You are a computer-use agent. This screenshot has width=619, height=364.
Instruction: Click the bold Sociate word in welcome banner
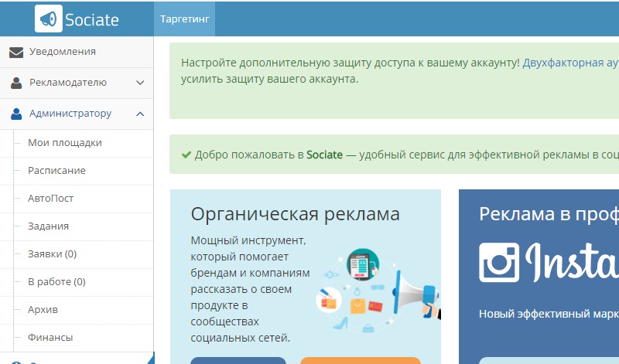pyautogui.click(x=324, y=155)
